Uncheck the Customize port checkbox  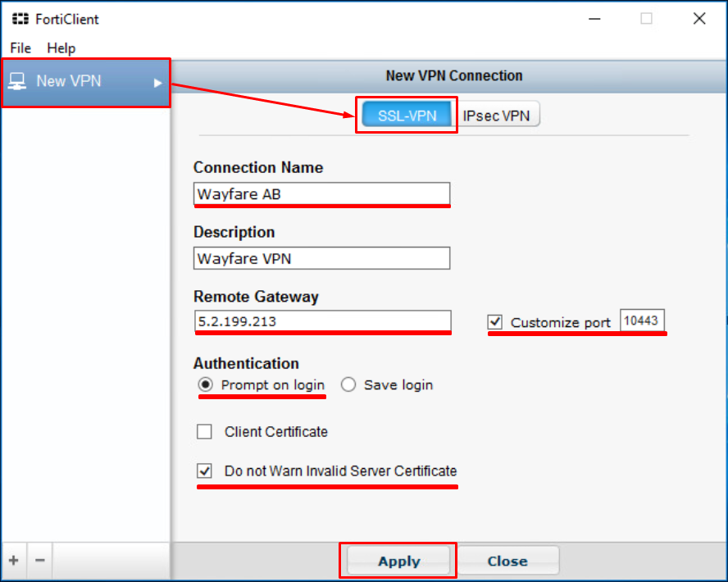click(x=495, y=322)
